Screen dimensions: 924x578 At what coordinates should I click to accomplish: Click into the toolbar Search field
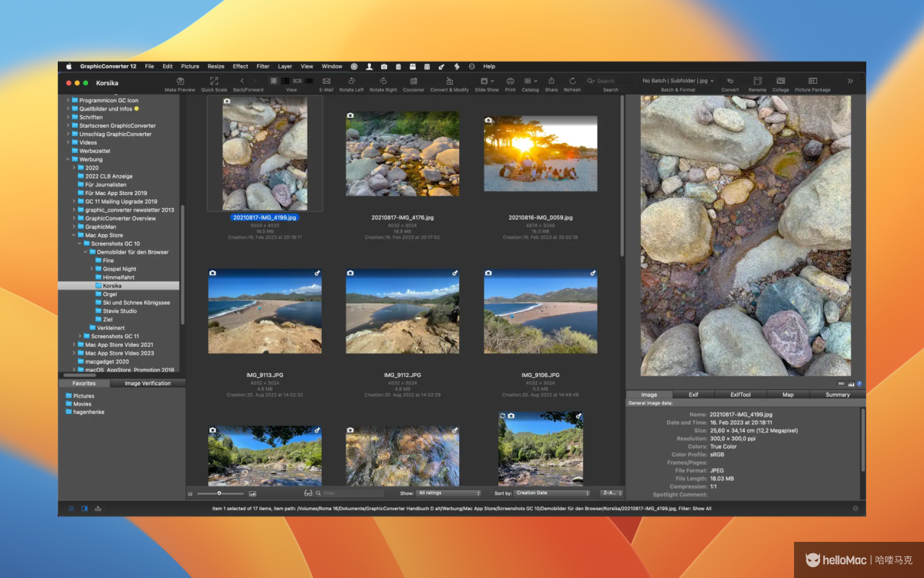pyautogui.click(x=611, y=81)
